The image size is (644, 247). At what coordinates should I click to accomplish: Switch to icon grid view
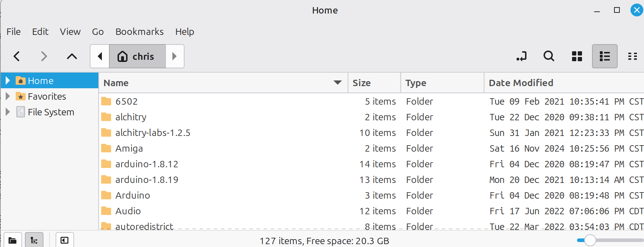tap(577, 56)
